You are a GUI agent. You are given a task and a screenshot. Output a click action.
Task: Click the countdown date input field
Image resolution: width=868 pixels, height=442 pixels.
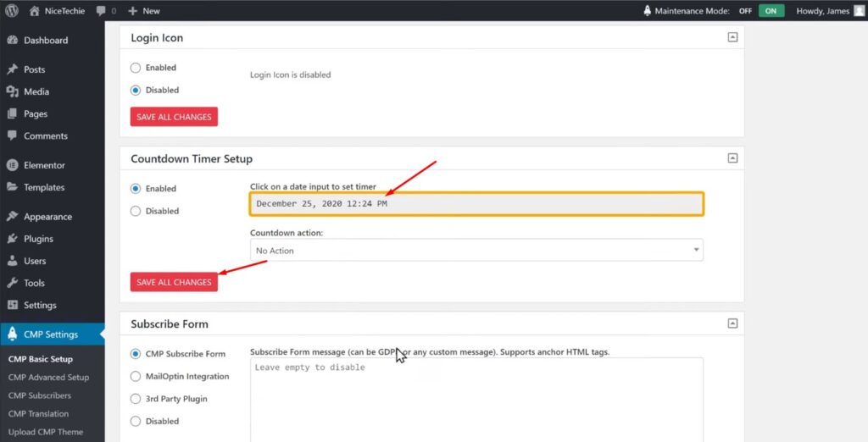pos(476,204)
